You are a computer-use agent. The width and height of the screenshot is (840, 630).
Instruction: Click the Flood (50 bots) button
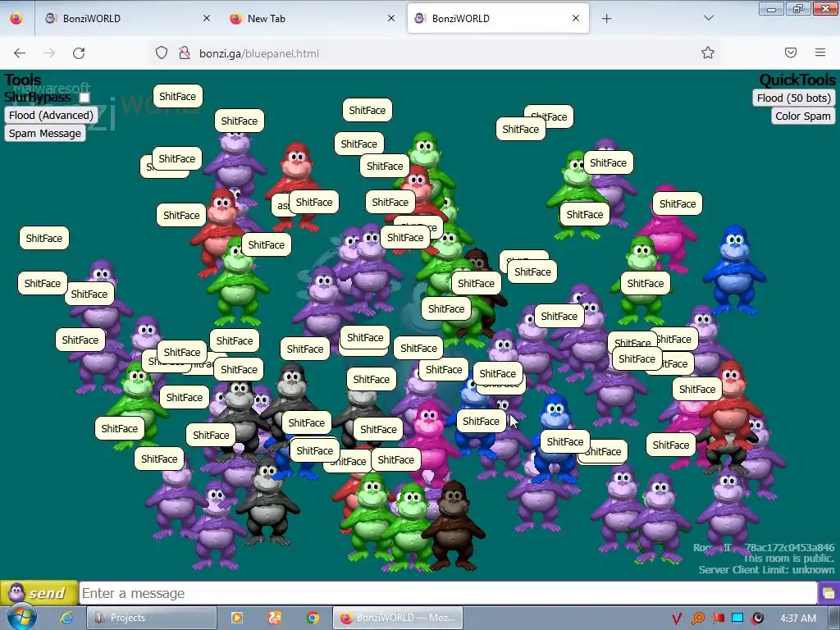coord(793,98)
